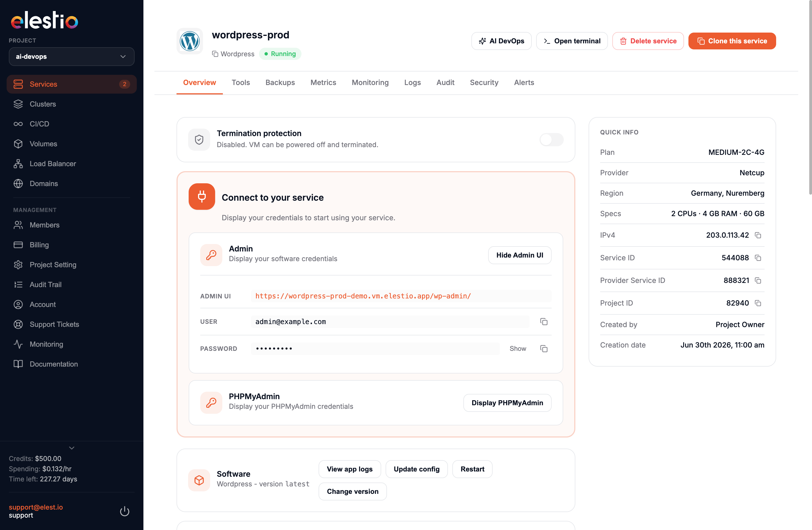Click the WordPress logo icon
Screen dimensions: 812x530
tap(190, 41)
